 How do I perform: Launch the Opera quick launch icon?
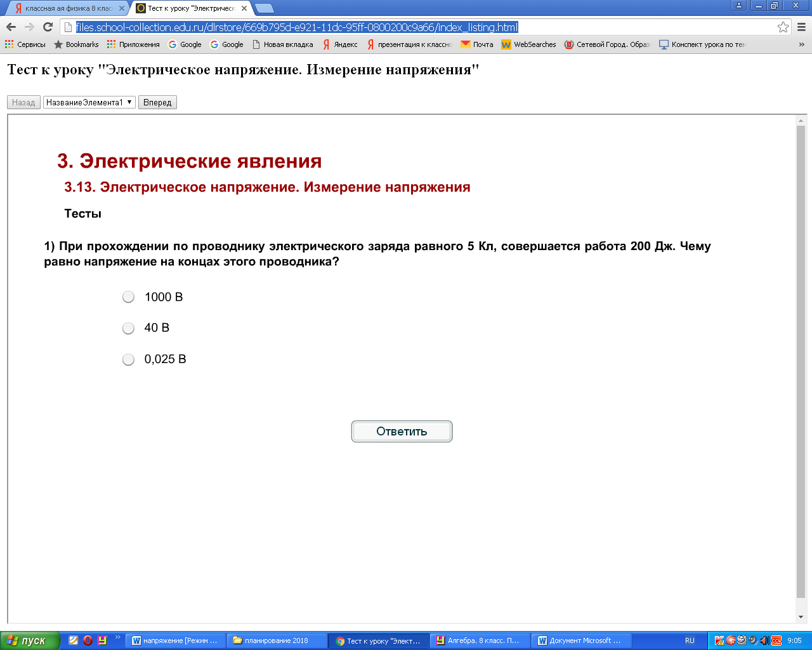click(x=88, y=640)
